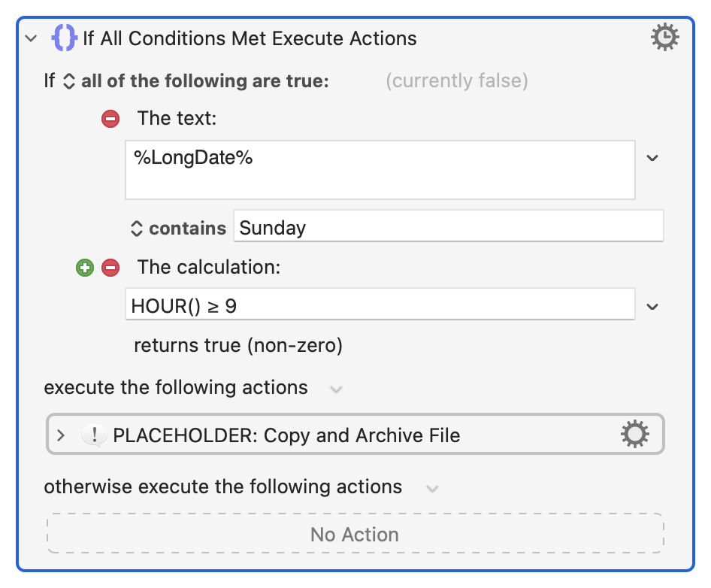This screenshot has width=711, height=588.
Task: Collapse the If All Conditions Met action
Action: point(32,38)
